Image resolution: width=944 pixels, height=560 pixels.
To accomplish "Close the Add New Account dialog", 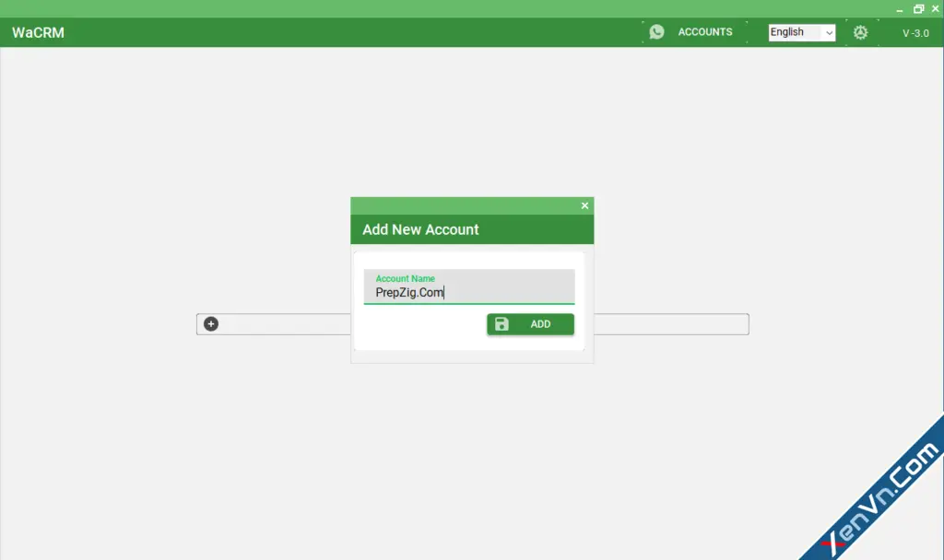I will [x=584, y=205].
